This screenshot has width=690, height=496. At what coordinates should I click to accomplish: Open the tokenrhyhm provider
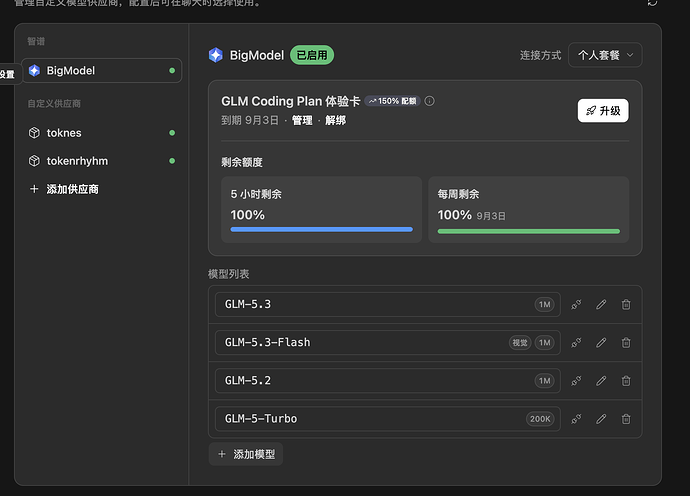pyautogui.click(x=102, y=161)
